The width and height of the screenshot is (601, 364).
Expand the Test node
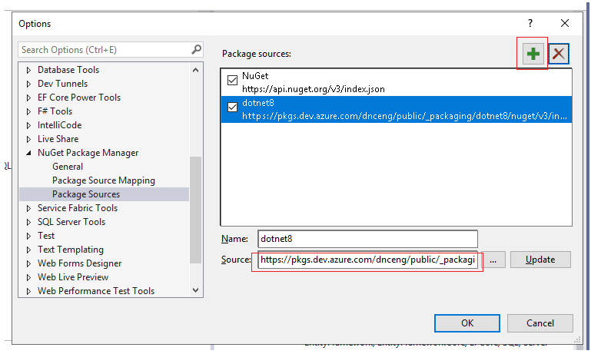tap(28, 236)
